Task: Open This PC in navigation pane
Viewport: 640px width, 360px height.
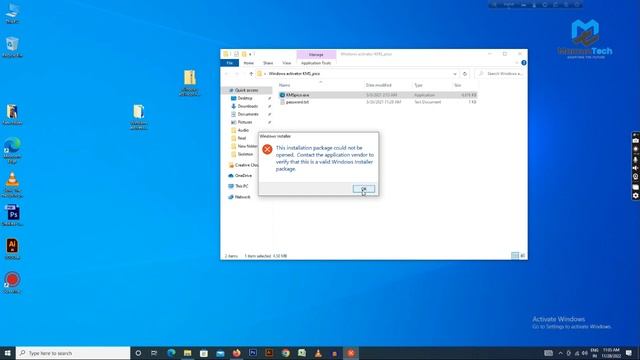Action: click(241, 186)
